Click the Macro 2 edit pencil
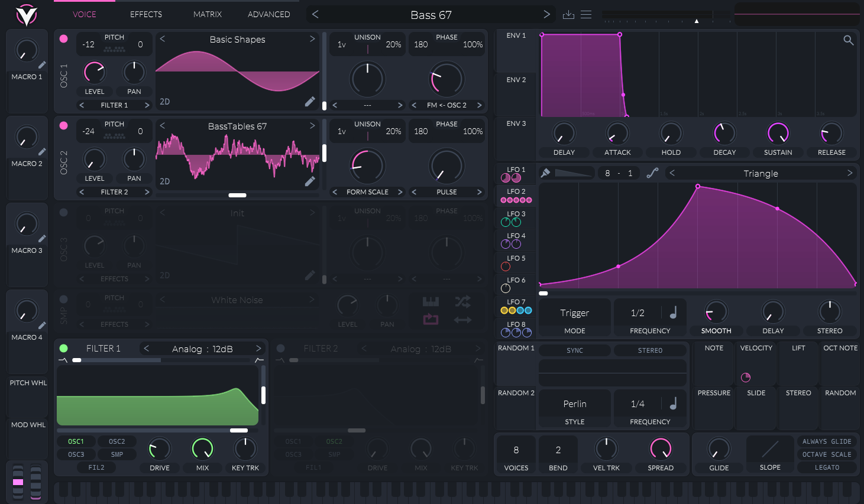Image resolution: width=864 pixels, height=504 pixels. pos(42,152)
